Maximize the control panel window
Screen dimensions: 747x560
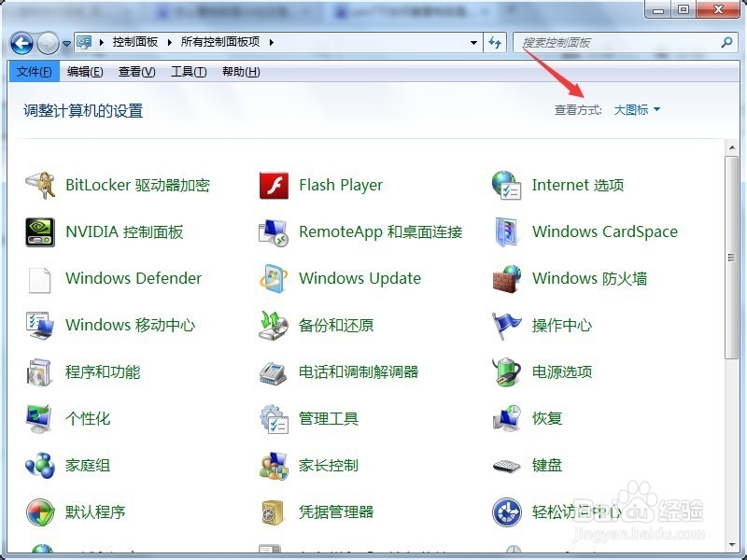(684, 9)
